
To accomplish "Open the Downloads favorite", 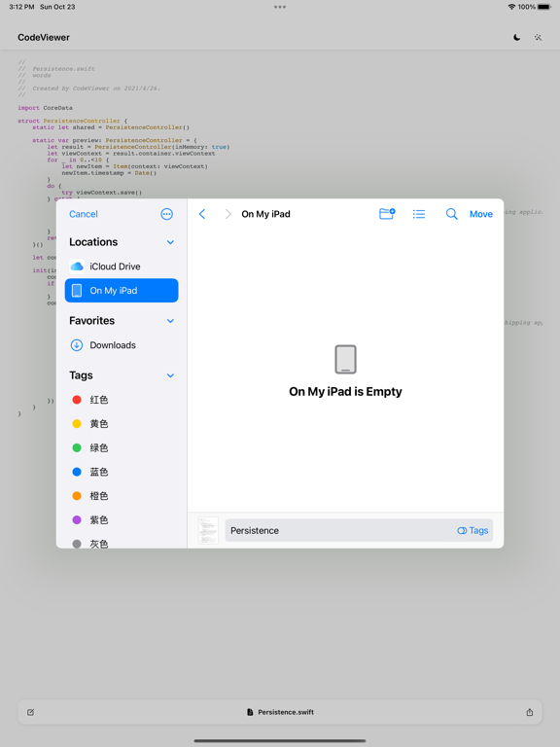I will (122, 345).
